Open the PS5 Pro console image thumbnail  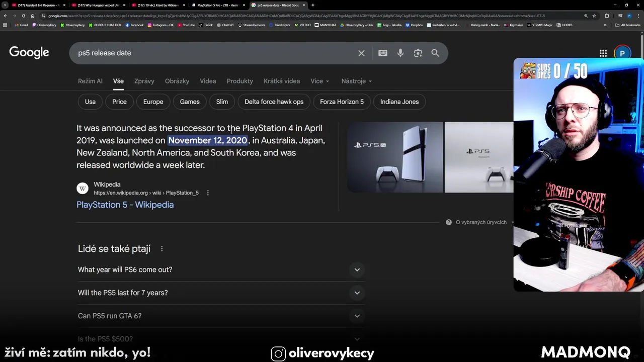pos(395,157)
